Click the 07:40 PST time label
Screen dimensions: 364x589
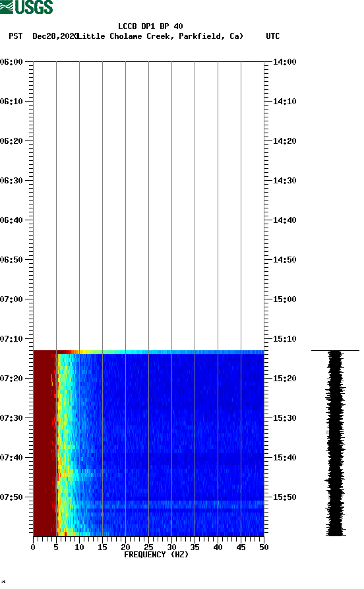pos(11,458)
